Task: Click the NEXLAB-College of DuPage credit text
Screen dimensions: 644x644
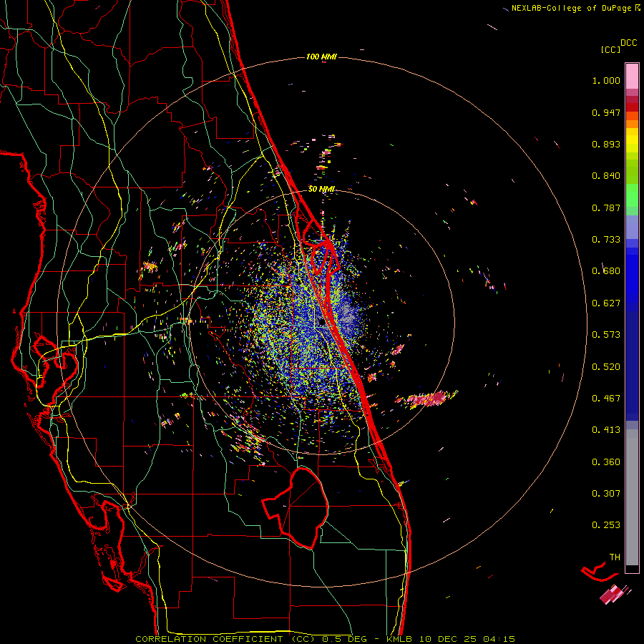Action: pos(571,8)
